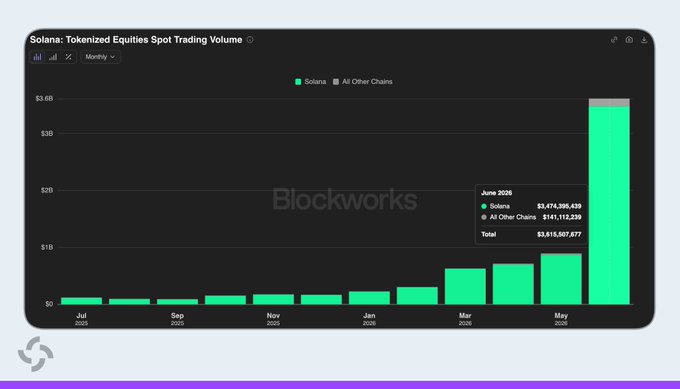Toggle the percentage view icon
The width and height of the screenshot is (680, 389).
click(68, 57)
